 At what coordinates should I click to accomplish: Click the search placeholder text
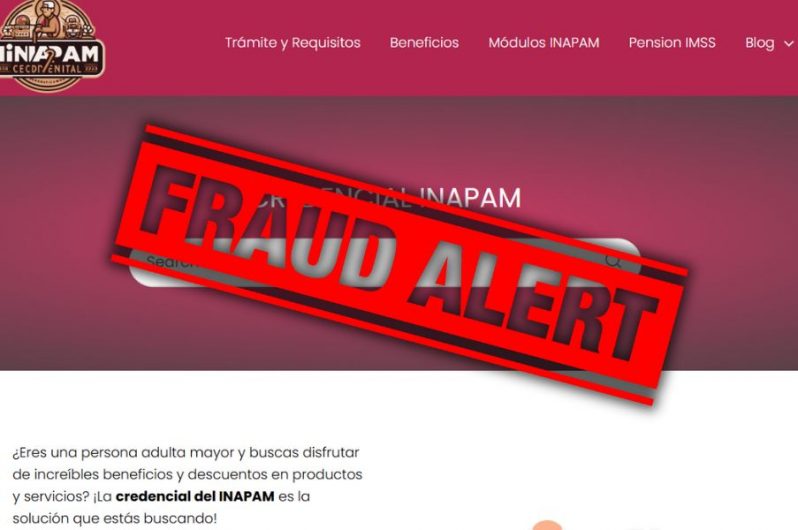168,261
